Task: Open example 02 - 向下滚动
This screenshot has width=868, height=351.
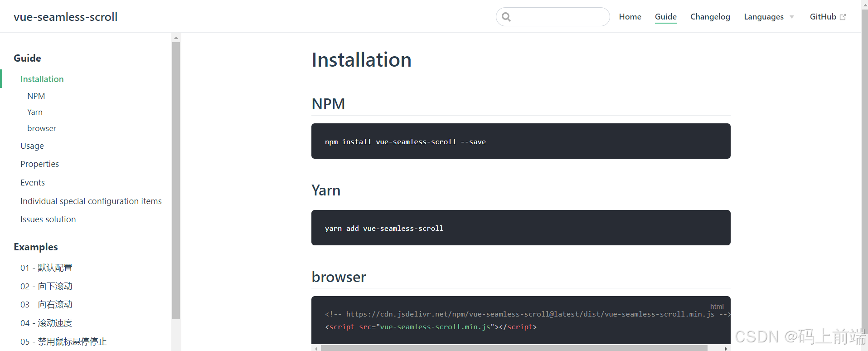Action: 46,287
